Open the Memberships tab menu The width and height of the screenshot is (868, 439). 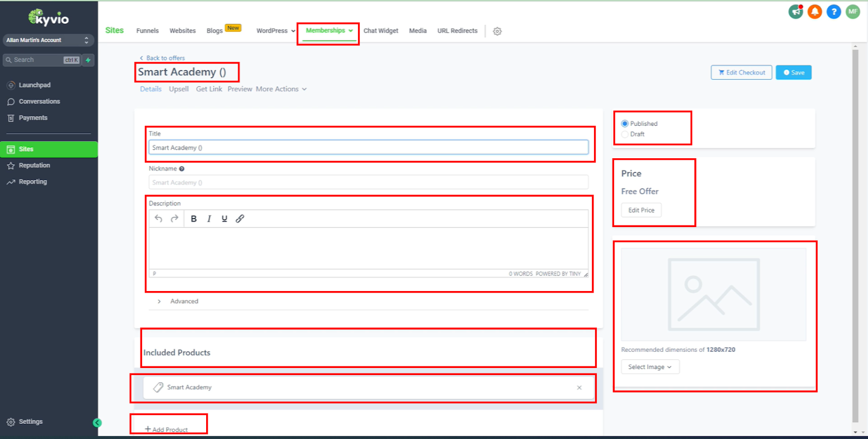click(x=329, y=30)
